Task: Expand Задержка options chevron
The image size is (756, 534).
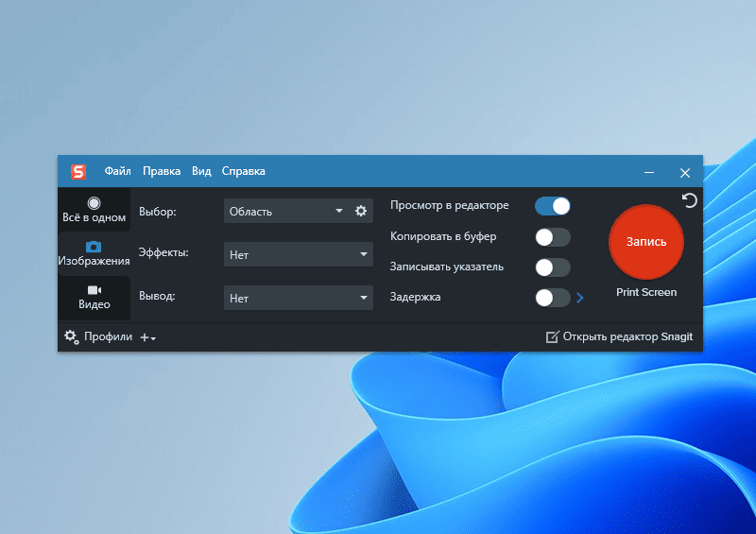Action: point(580,298)
